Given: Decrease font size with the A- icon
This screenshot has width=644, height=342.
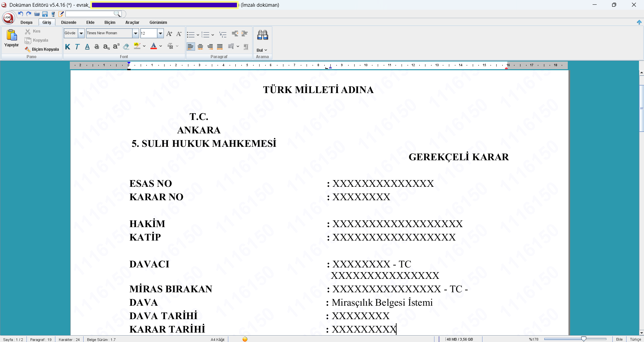Looking at the screenshot, I should [x=179, y=34].
